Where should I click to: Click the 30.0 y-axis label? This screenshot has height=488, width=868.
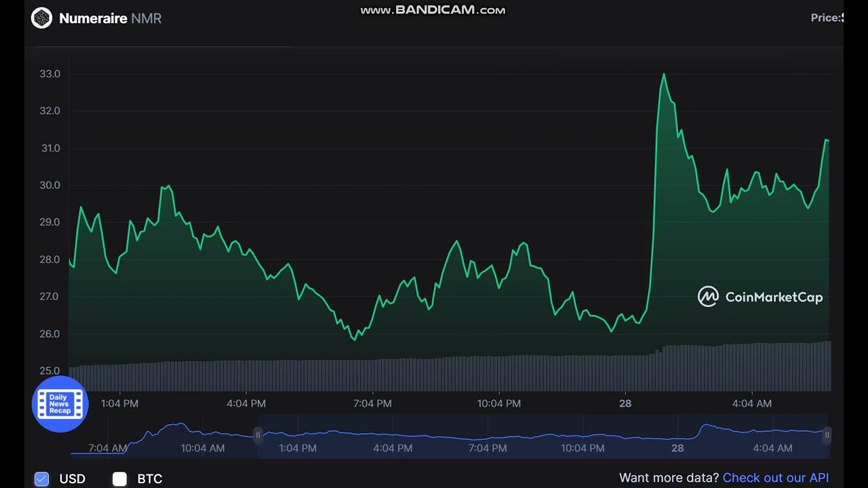coord(50,185)
